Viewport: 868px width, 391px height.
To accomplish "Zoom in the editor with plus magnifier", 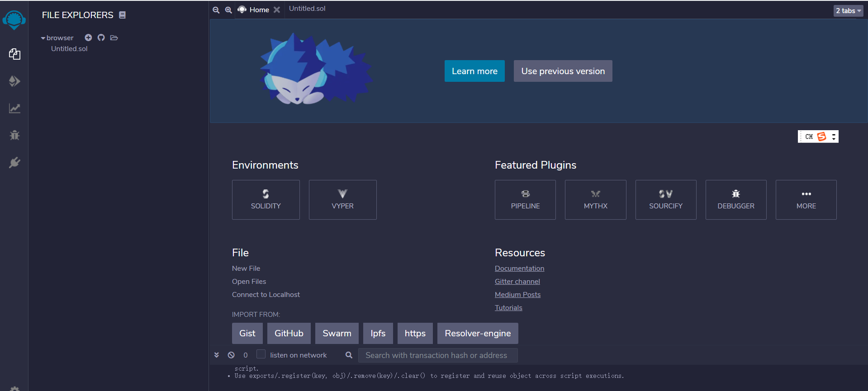I will tap(228, 10).
